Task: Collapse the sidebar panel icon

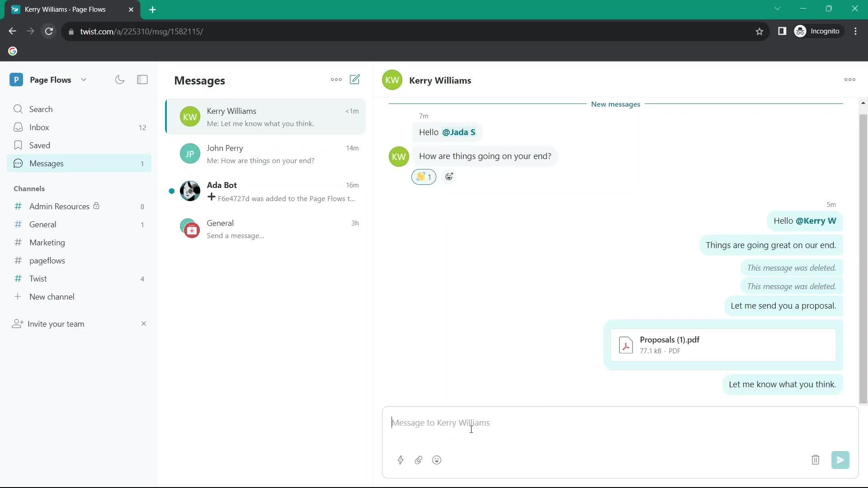Action: tap(142, 80)
